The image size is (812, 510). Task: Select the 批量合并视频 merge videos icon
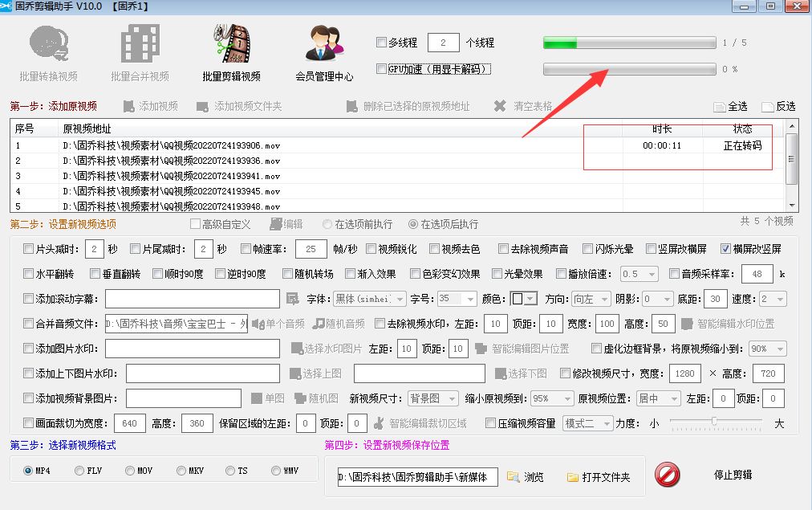coord(140,44)
